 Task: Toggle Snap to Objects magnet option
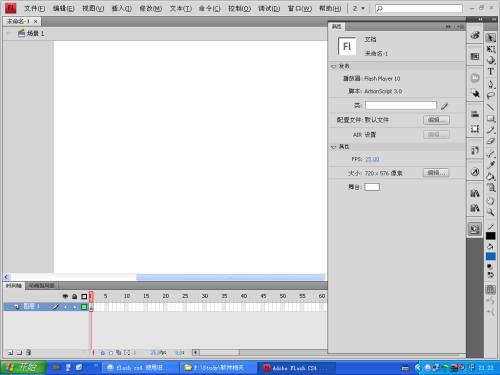[x=490, y=290]
